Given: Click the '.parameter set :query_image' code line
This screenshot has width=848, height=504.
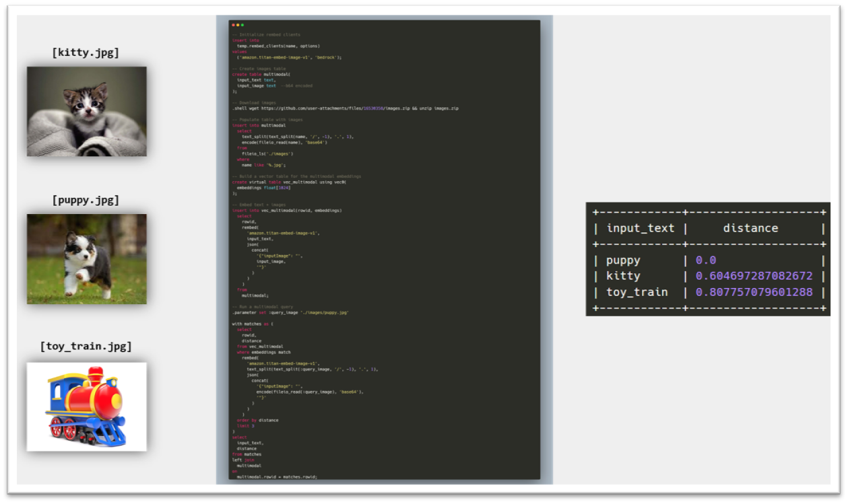Looking at the screenshot, I should point(291,312).
